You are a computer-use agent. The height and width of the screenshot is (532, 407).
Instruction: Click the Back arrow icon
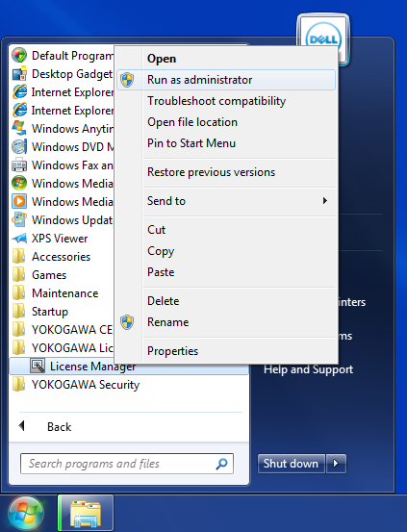click(22, 426)
